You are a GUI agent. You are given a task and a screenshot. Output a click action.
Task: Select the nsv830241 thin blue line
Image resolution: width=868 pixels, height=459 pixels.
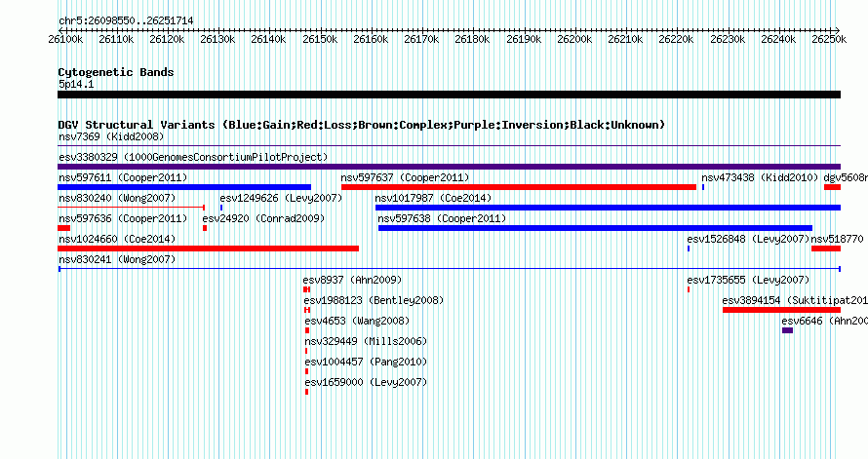(x=449, y=269)
